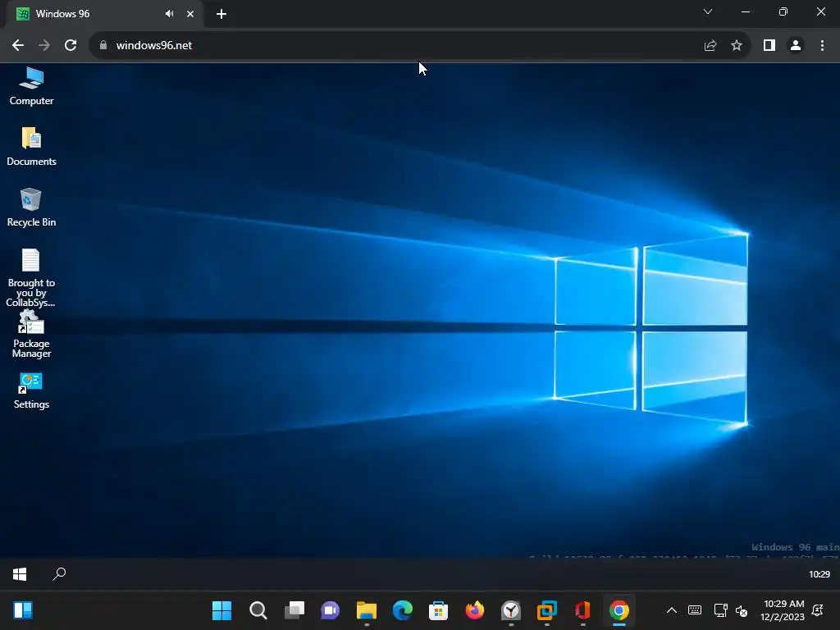Screen dimensions: 840x630
Task: Open 'Brought to you by CollabSys' text file
Action: pyautogui.click(x=31, y=277)
